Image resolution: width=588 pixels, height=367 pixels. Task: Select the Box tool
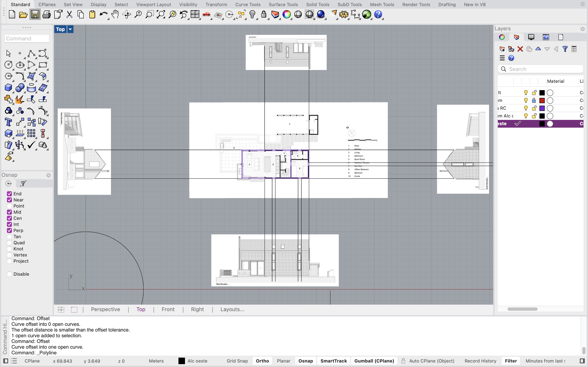[9, 88]
